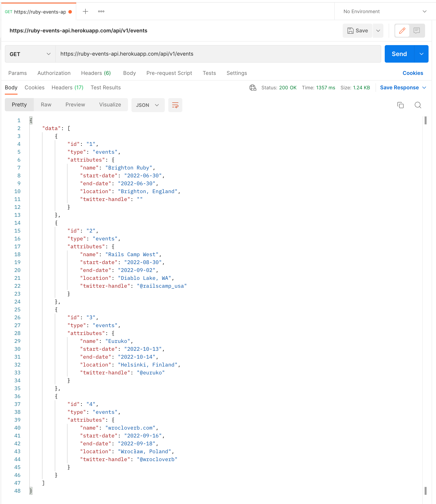Open the Cookies link
Viewport: 436px width, 504px height.
coord(413,73)
